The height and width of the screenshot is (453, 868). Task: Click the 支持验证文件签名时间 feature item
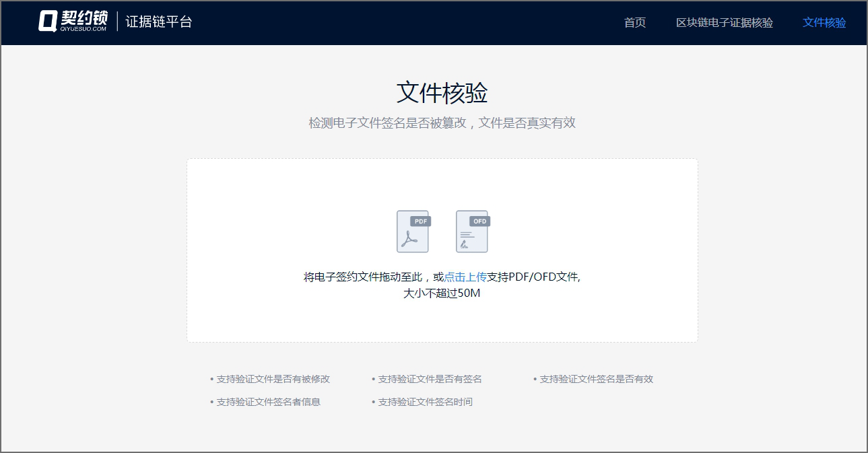coord(425,402)
